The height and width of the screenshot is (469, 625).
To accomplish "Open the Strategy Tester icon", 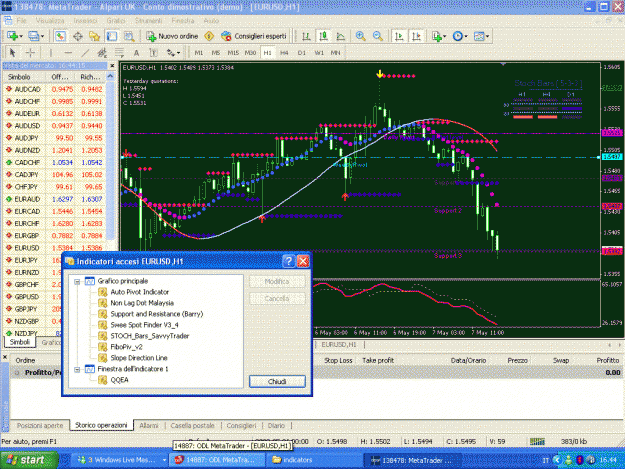I will point(129,36).
